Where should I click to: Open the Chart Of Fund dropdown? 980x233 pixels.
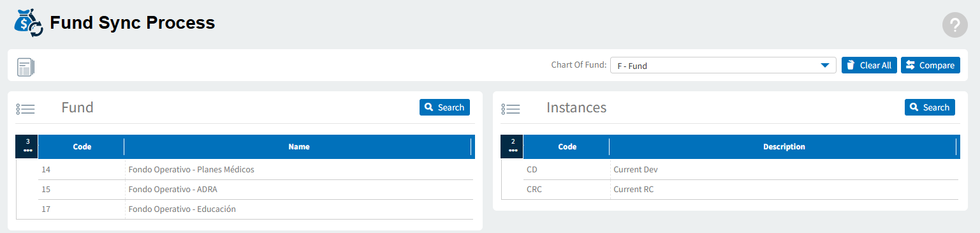pos(723,65)
